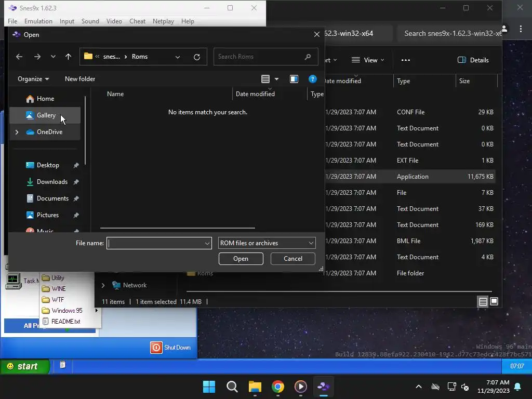Switch Explorer to details view icon
532x399 pixels.
(483, 301)
